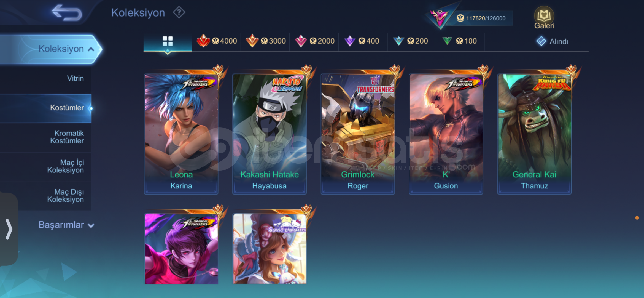The width and height of the screenshot is (644, 298).
Task: Select the all-skins grid filter icon
Action: [168, 41]
